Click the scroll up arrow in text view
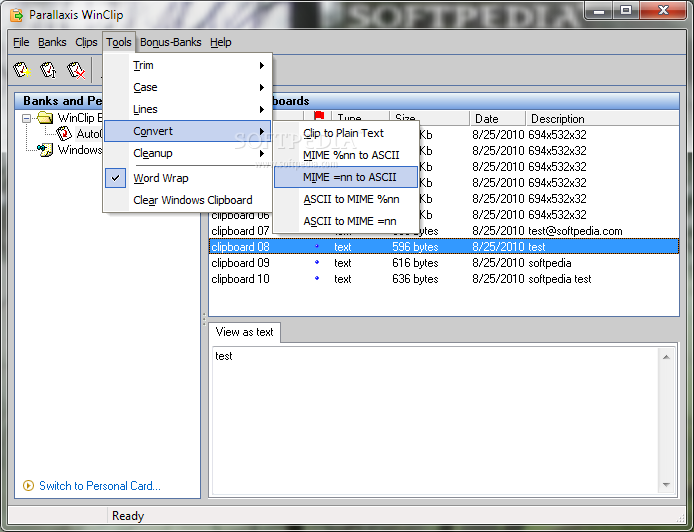Image resolution: width=694 pixels, height=532 pixels. click(666, 357)
